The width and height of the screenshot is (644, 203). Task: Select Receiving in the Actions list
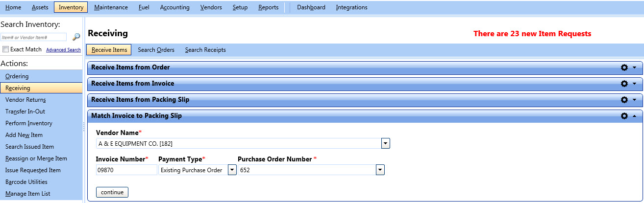(x=41, y=88)
